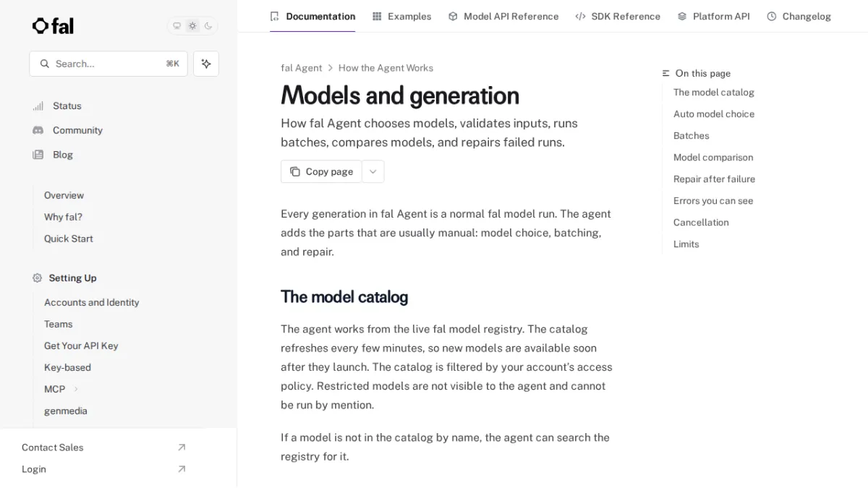Click the Community Discord icon
This screenshot has height=488, width=868.
coord(38,130)
